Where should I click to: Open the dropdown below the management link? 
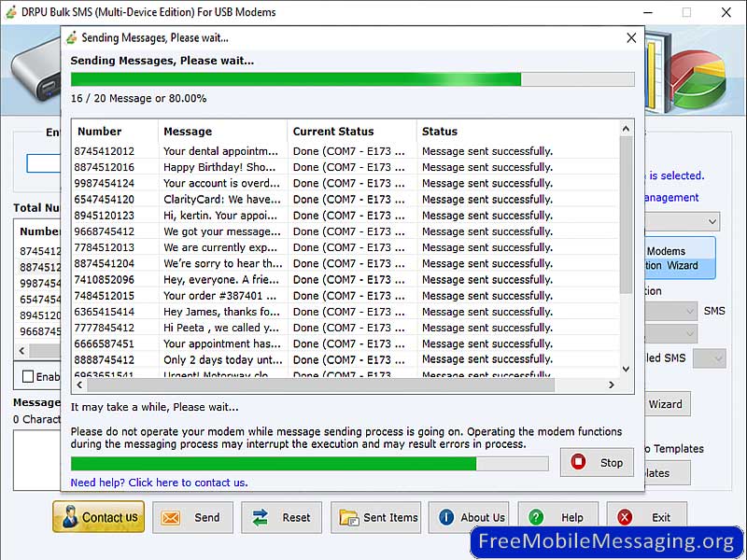712,222
